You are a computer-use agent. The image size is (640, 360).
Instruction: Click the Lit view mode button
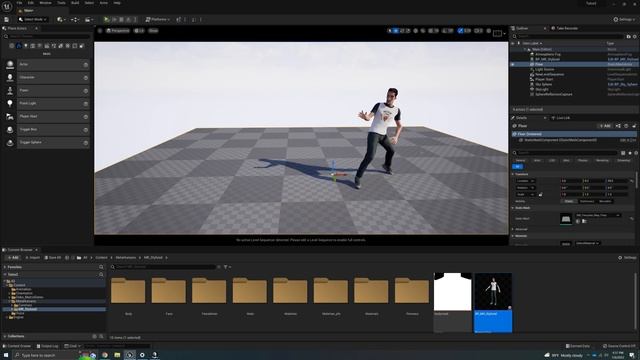coord(139,31)
